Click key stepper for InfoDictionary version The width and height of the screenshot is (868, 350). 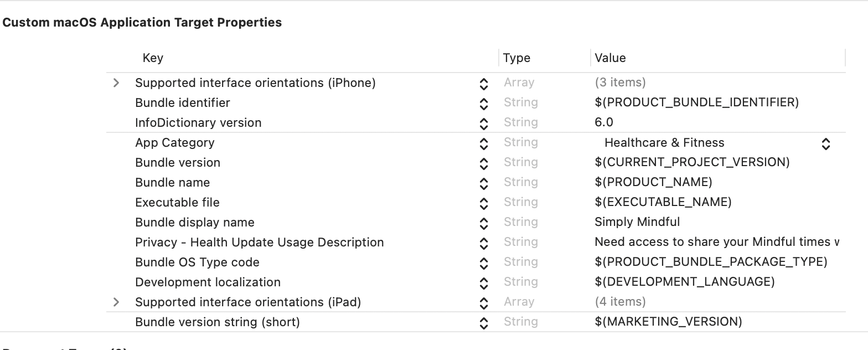pyautogui.click(x=484, y=123)
